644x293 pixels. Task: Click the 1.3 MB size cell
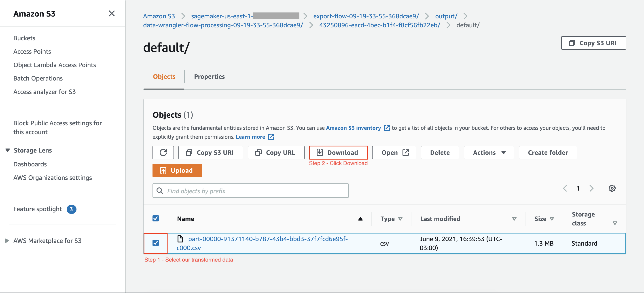(x=544, y=243)
